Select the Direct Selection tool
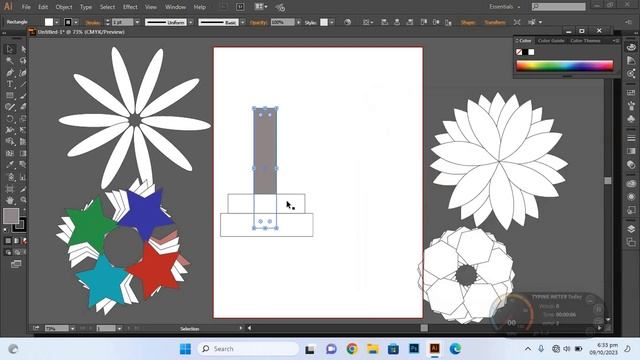This screenshot has width=640, height=360. (x=23, y=49)
